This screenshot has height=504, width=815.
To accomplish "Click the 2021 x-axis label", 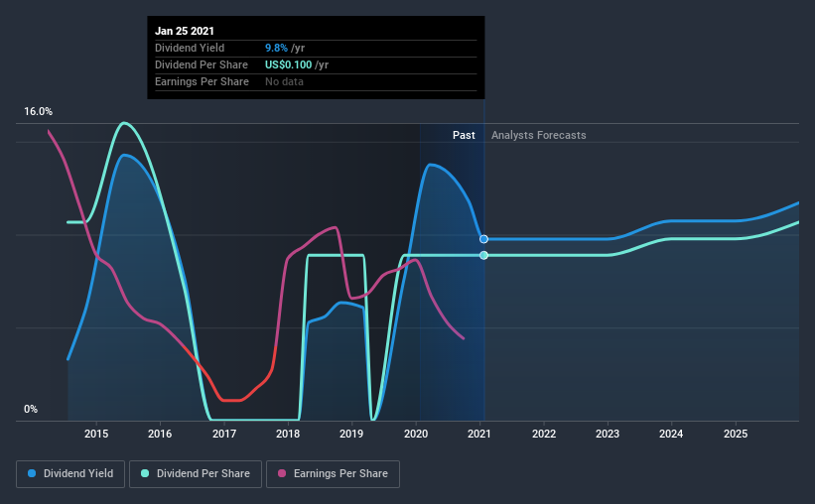I will [x=479, y=434].
